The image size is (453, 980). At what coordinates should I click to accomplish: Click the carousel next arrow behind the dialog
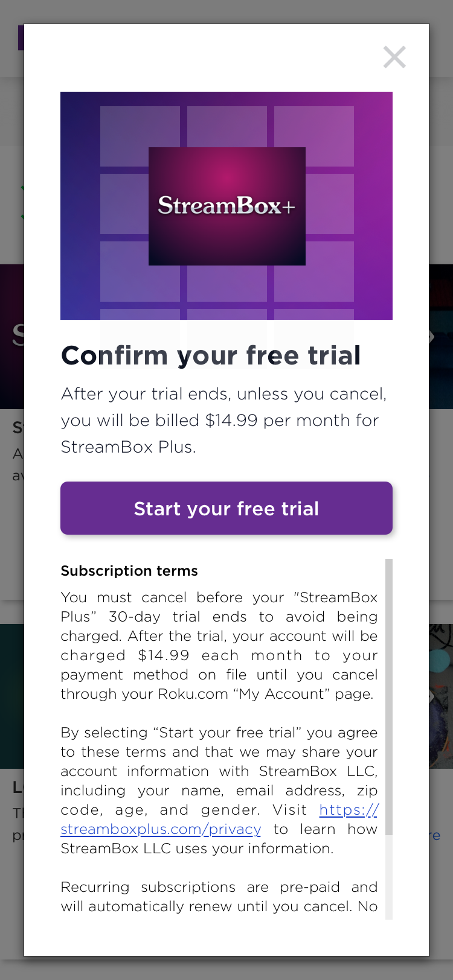[432, 337]
